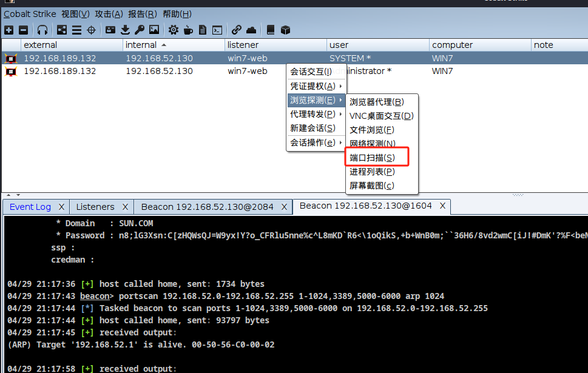Viewport: 588px width, 373px height.
Task: Sort by the computer column header
Action: click(480, 45)
